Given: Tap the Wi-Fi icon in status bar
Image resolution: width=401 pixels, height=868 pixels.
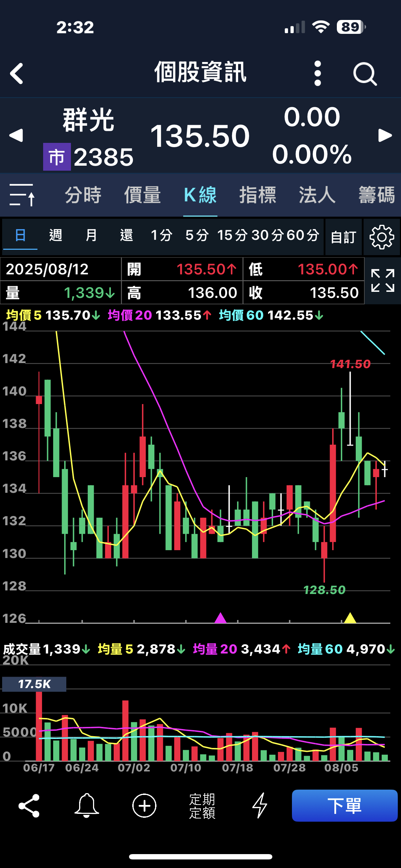Looking at the screenshot, I should click(321, 27).
